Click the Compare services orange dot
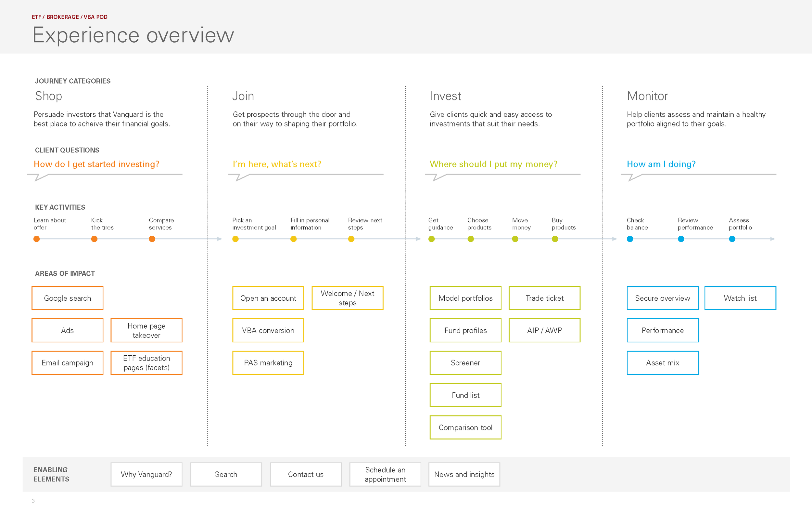This screenshot has height=526, width=812. tap(152, 239)
